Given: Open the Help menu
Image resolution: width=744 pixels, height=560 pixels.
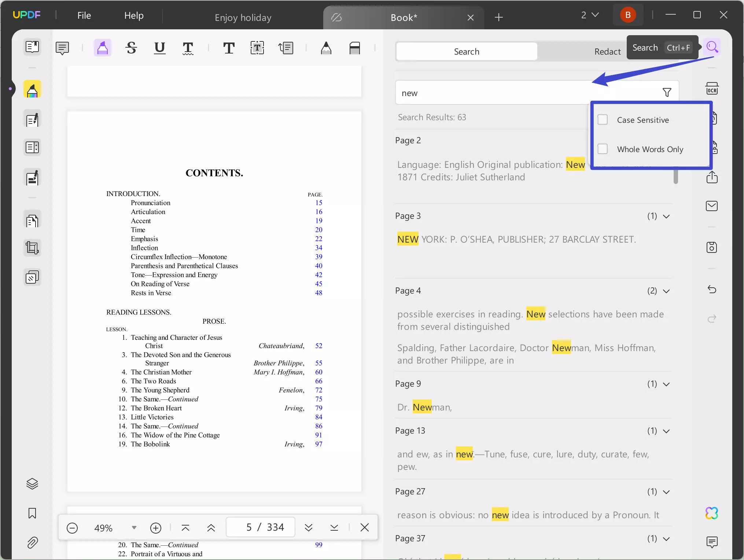Looking at the screenshot, I should (134, 15).
